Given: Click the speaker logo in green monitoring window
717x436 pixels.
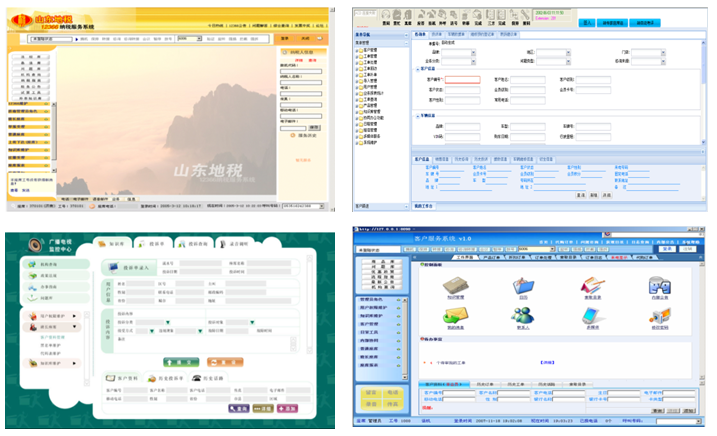Looking at the screenshot, I should 35,245.
